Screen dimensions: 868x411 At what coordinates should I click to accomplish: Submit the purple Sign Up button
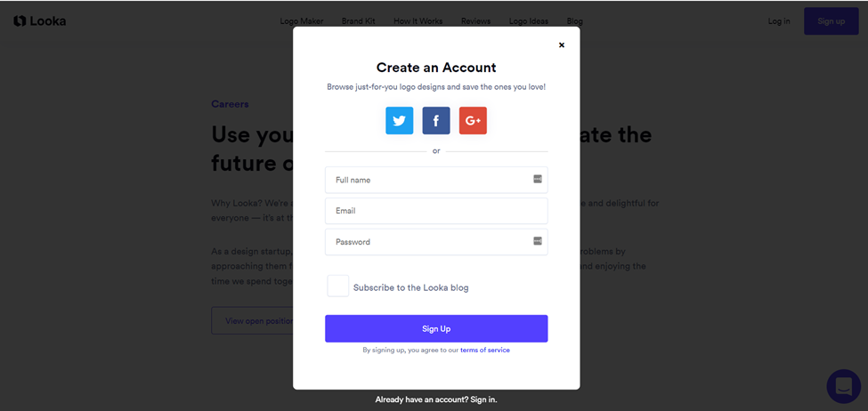pos(436,328)
